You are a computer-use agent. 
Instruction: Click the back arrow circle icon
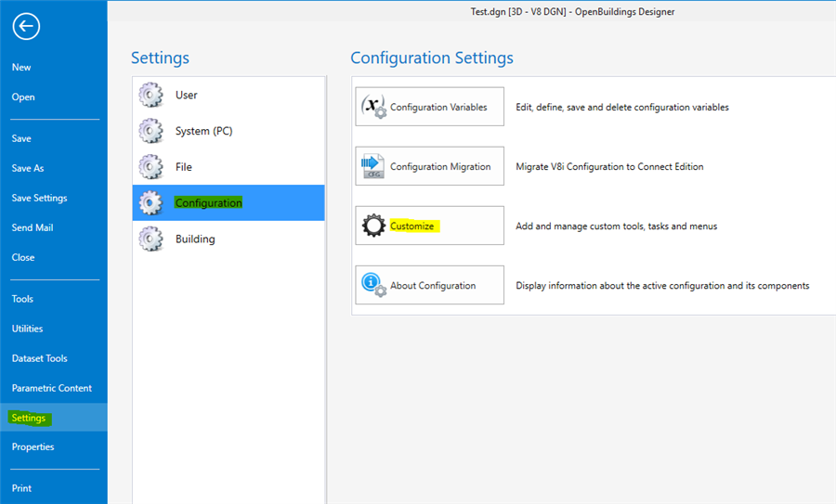tap(26, 26)
